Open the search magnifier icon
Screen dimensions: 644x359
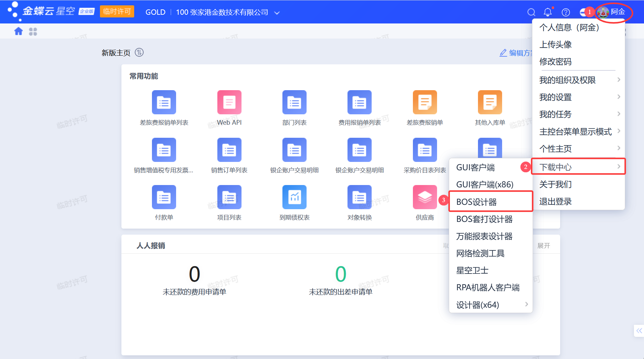pos(531,12)
